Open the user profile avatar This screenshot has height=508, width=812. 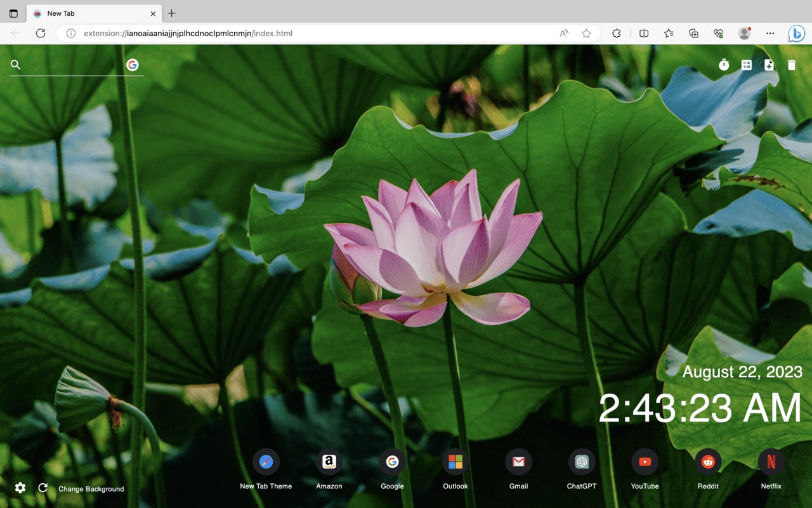[745, 33]
